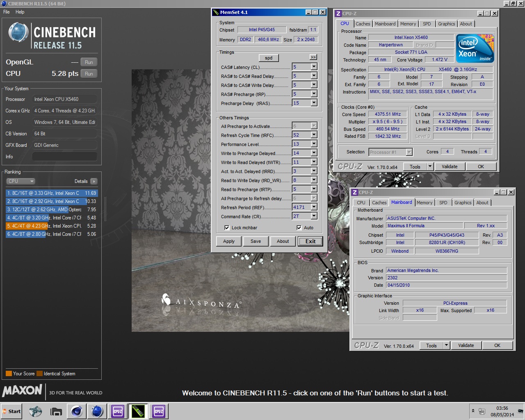The height and width of the screenshot is (420, 525).
Task: Click Save in MemSet
Action: point(256,241)
